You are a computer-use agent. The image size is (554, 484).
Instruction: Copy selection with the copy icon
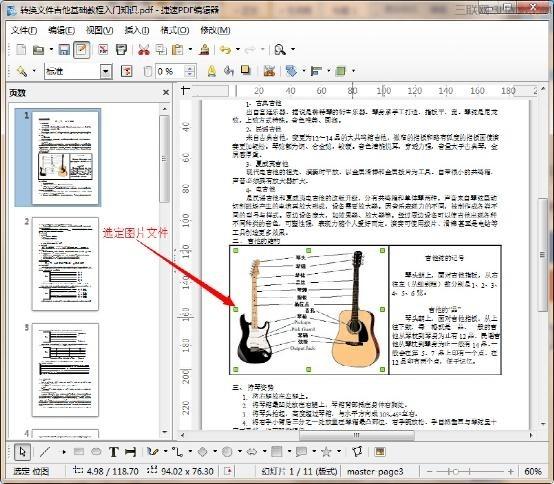(x=161, y=50)
